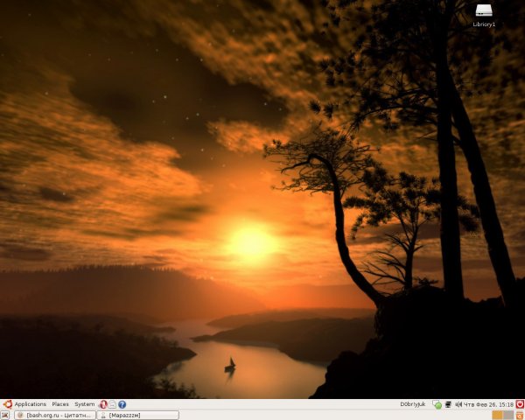Open the Trash applet in the panel
Screen dimensions: 525x420
click(520, 415)
